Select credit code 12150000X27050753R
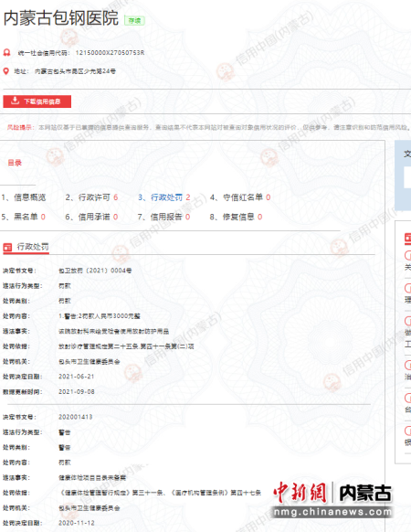Screen dimensions: 411x532 point(110,53)
